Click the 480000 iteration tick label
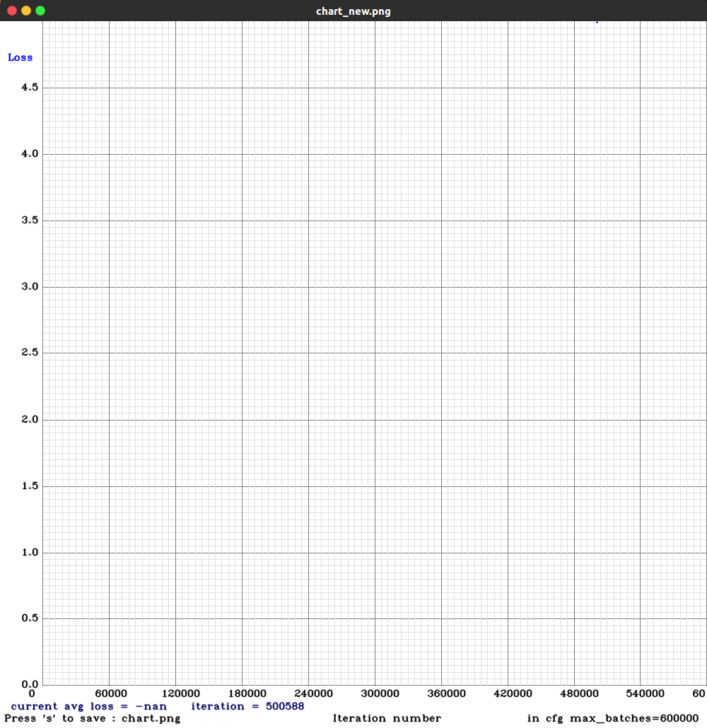 579,693
